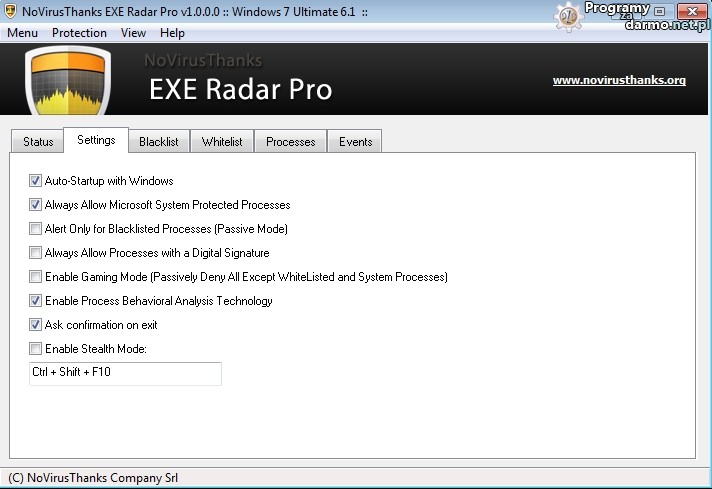Open the View menu
This screenshot has height=489, width=712.
(133, 33)
